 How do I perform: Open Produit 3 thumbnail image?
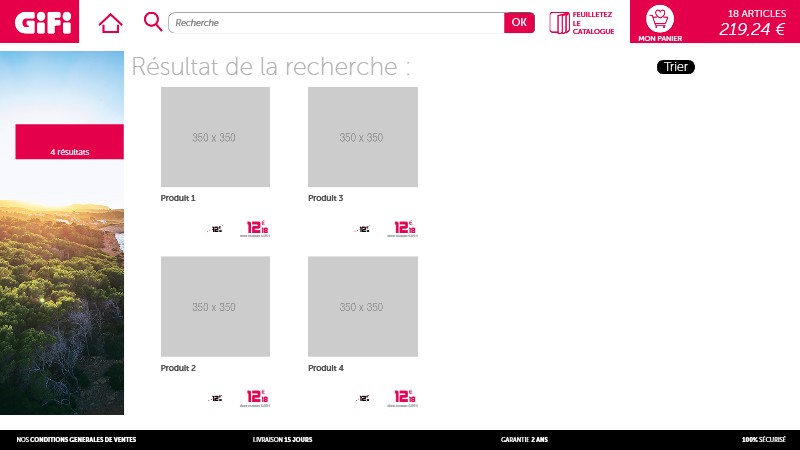pyautogui.click(x=362, y=137)
